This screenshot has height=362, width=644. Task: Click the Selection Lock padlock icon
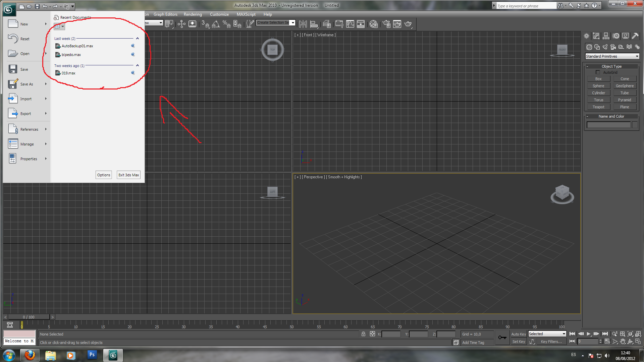(363, 334)
